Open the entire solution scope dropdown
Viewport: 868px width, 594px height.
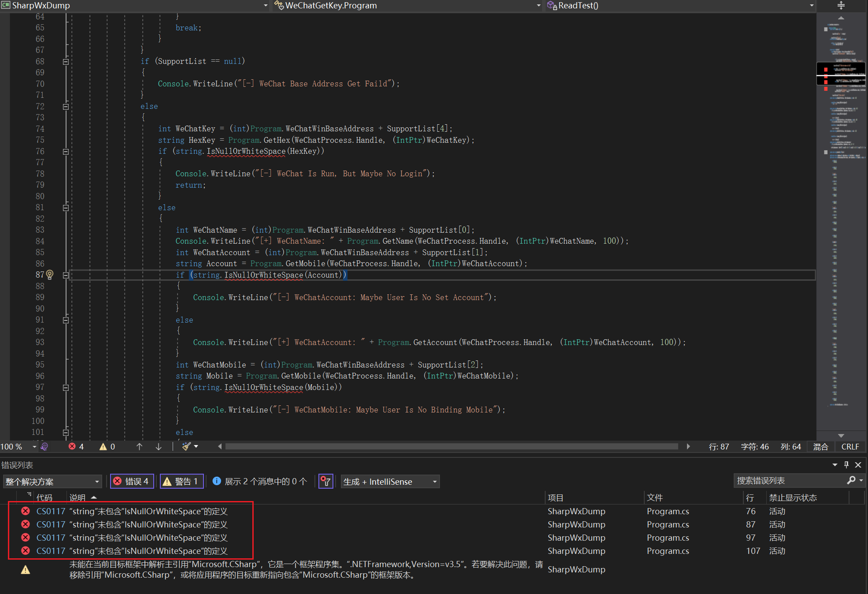pos(52,481)
